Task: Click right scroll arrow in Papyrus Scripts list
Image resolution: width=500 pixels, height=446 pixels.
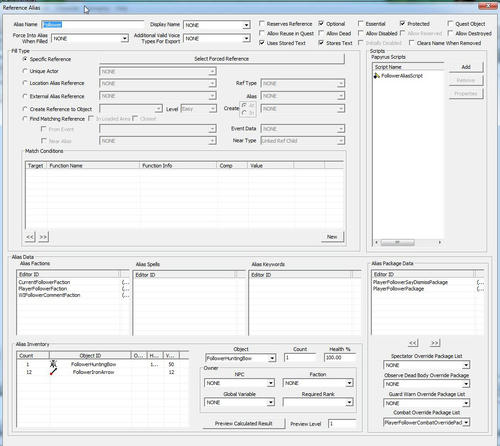Action: click(440, 242)
